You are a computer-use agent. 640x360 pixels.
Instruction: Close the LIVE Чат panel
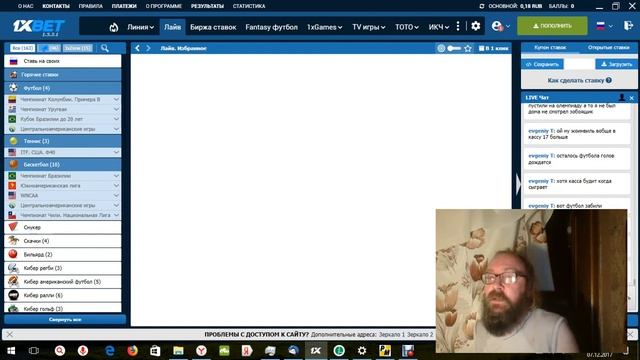631,98
